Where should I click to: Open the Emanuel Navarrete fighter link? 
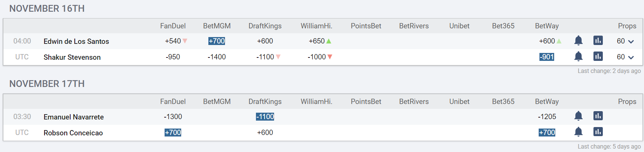[x=74, y=117]
